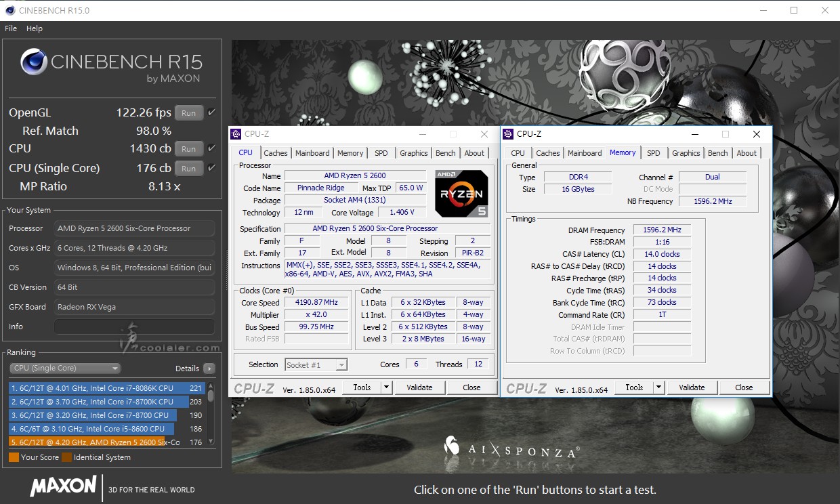This screenshot has width=840, height=504.
Task: Open Caches tab in right CPU-Z window
Action: [548, 153]
